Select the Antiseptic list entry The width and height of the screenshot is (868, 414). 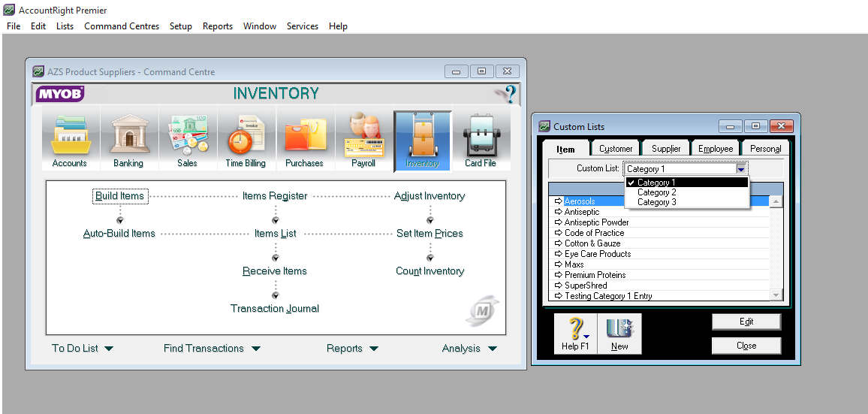(659, 212)
